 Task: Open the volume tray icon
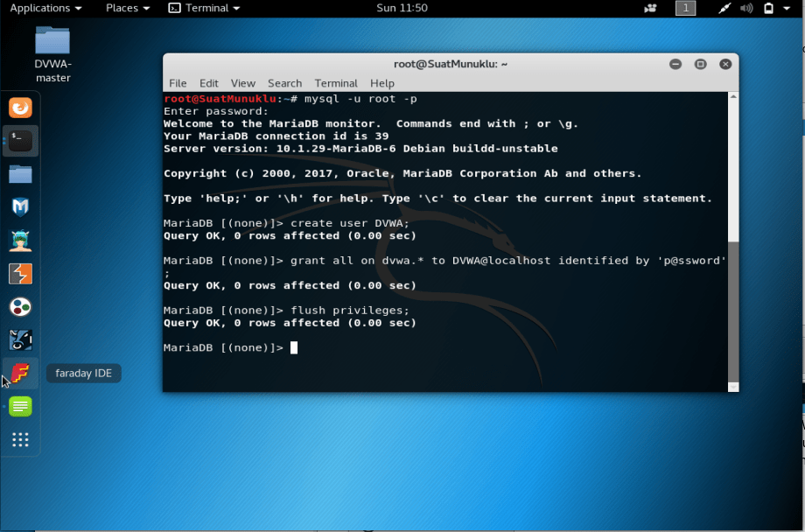[x=746, y=8]
